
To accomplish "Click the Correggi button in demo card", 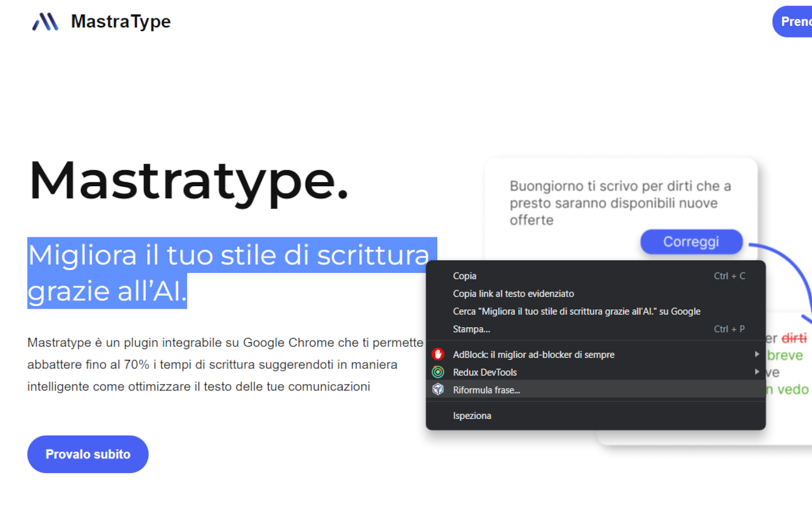I will (691, 242).
